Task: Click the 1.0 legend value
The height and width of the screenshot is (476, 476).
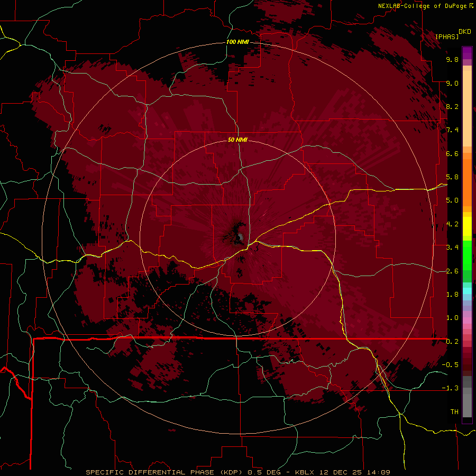Action: 452,318
